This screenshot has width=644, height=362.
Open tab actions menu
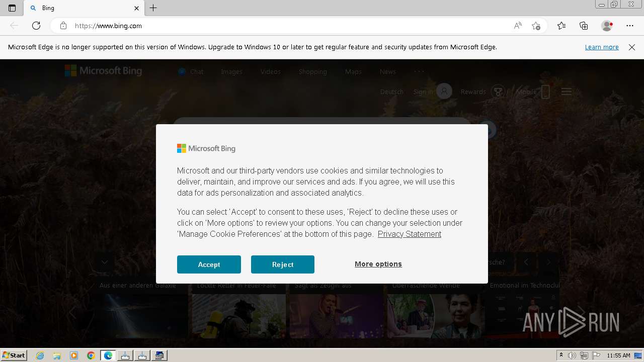pos(12,8)
